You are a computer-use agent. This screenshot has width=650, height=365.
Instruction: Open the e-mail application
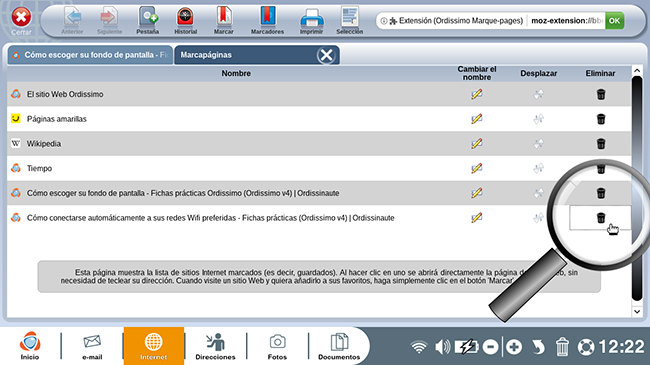pyautogui.click(x=92, y=346)
